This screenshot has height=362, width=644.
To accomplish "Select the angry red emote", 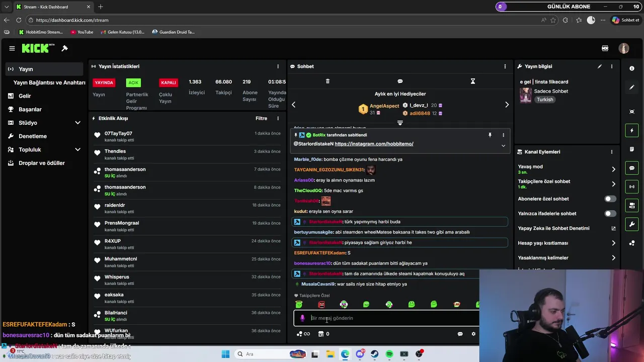I will tap(321, 304).
